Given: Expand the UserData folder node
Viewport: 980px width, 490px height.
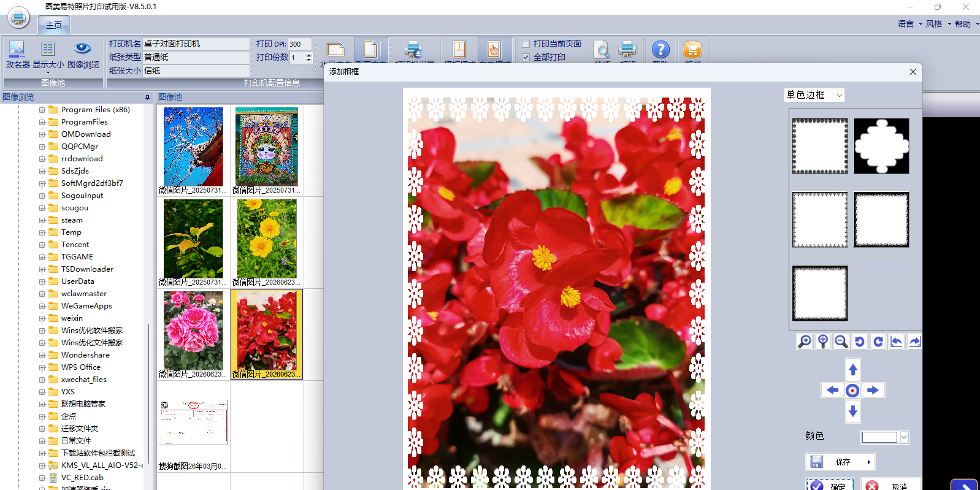Looking at the screenshot, I should pos(42,281).
